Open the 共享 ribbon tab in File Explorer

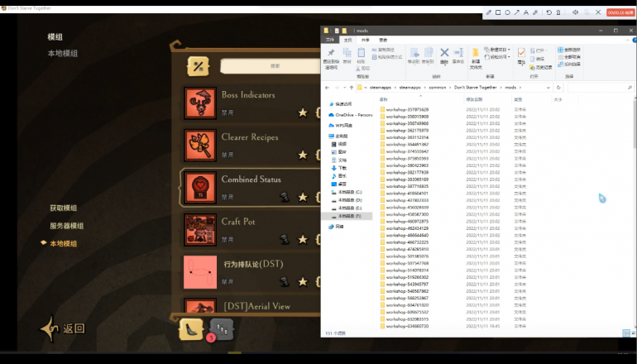pos(366,40)
